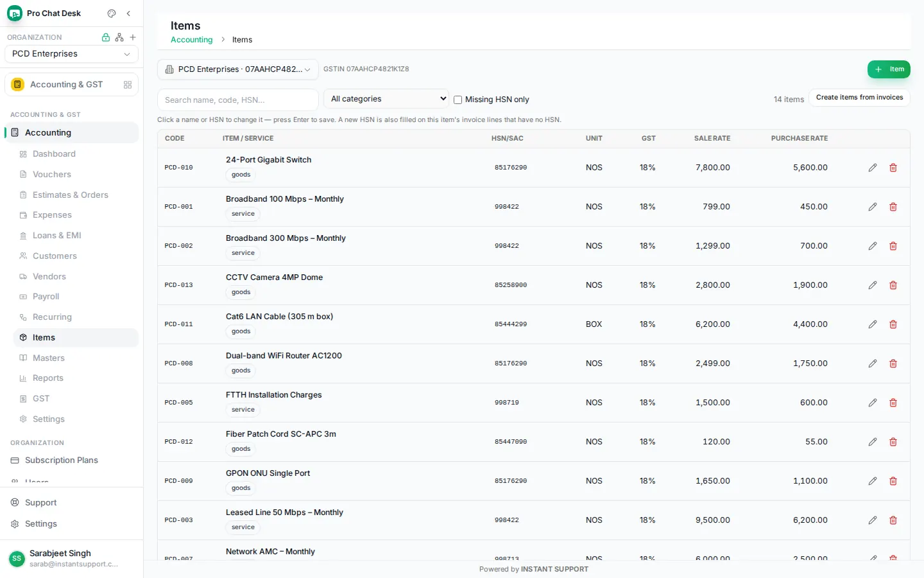The image size is (924, 578).
Task: Add a new organization with the plus icon
Action: [x=133, y=37]
